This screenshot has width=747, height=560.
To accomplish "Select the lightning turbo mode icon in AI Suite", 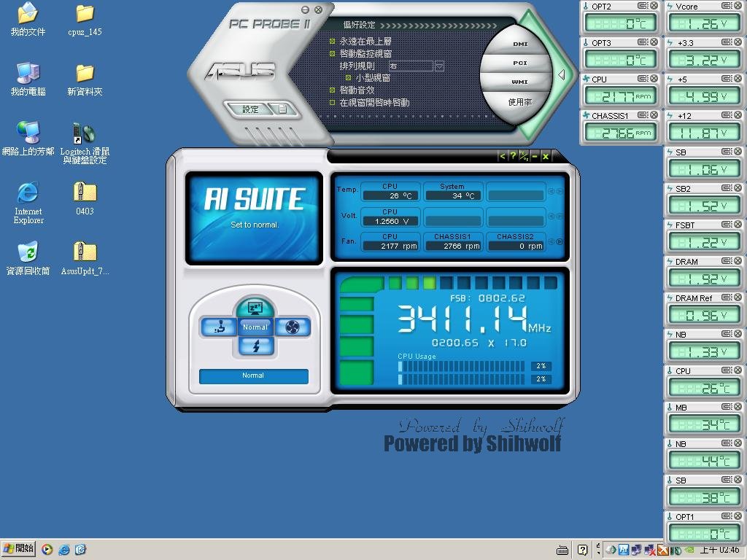I will pos(256,346).
